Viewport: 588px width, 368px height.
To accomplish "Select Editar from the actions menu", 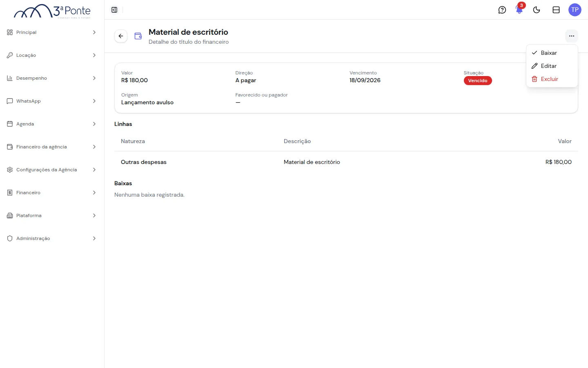I will [552, 66].
